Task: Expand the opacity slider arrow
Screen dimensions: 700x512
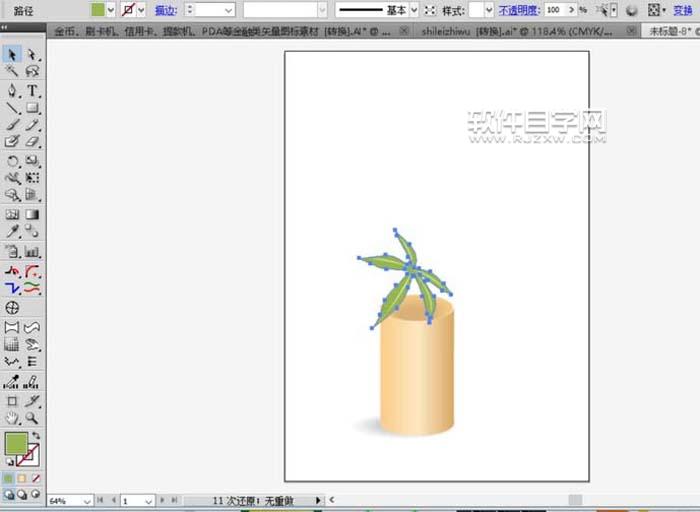Action: tap(571, 10)
